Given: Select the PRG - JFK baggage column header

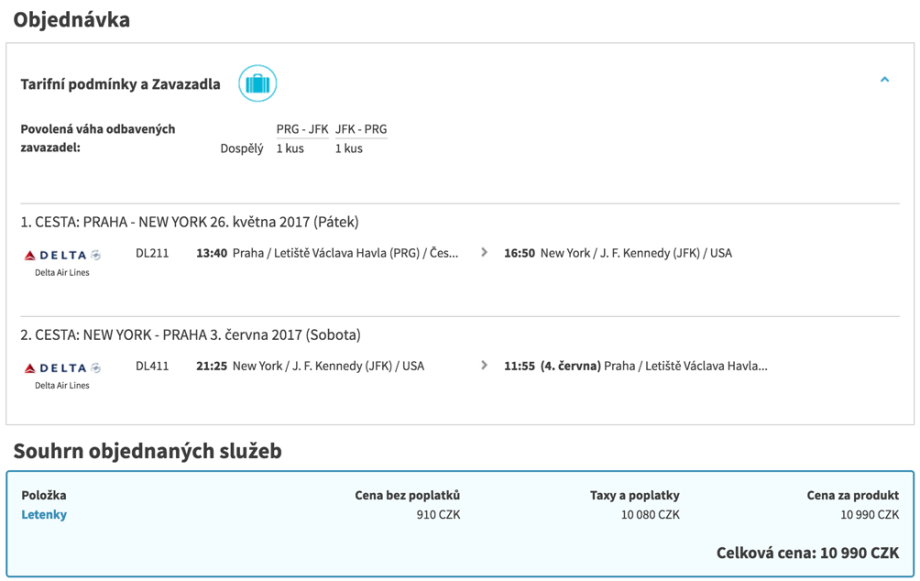Looking at the screenshot, I should [x=301, y=129].
